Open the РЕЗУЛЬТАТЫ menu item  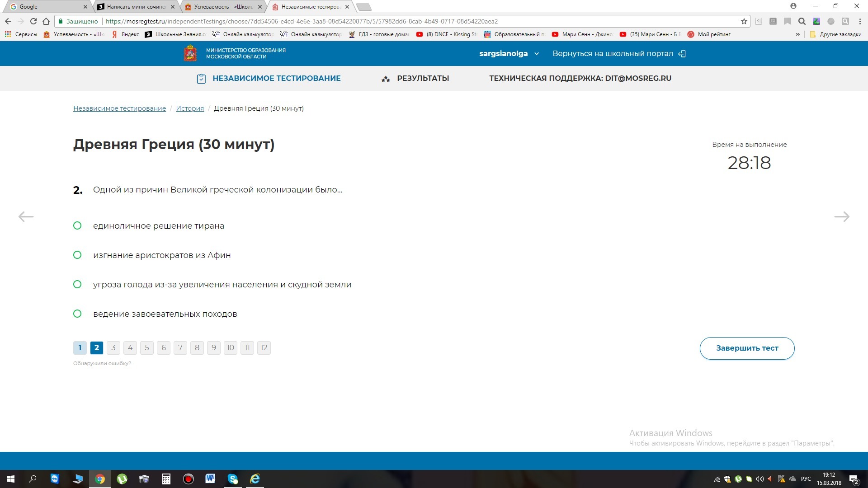click(423, 79)
